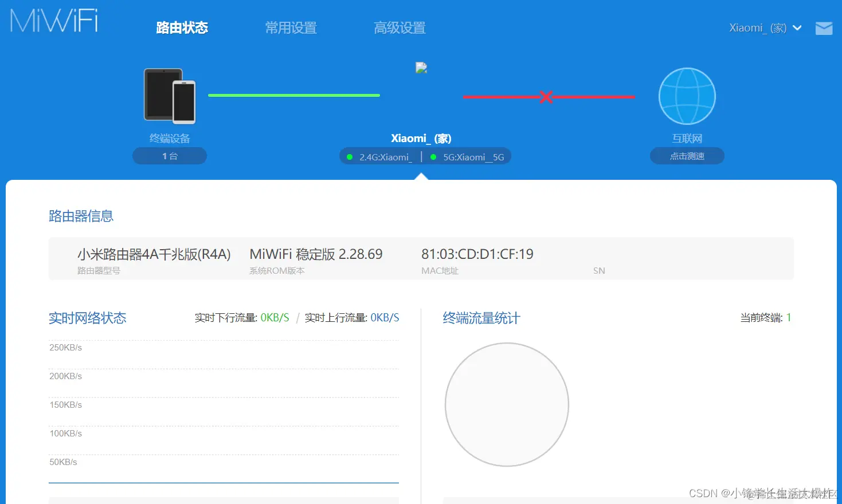
Task: Click the 实时网络状态 heading
Action: pyautogui.click(x=87, y=318)
